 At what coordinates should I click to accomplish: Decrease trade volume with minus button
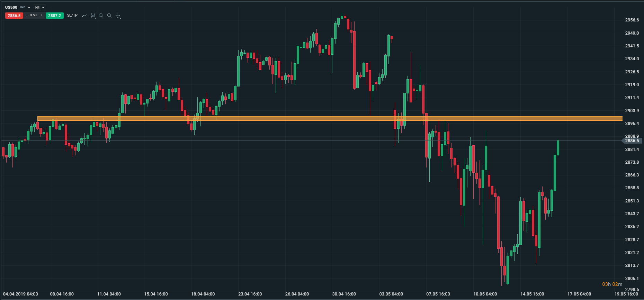(27, 15)
